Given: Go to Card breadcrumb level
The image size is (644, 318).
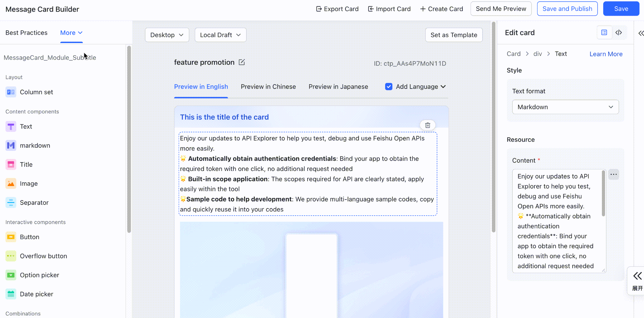Looking at the screenshot, I should coord(514,54).
